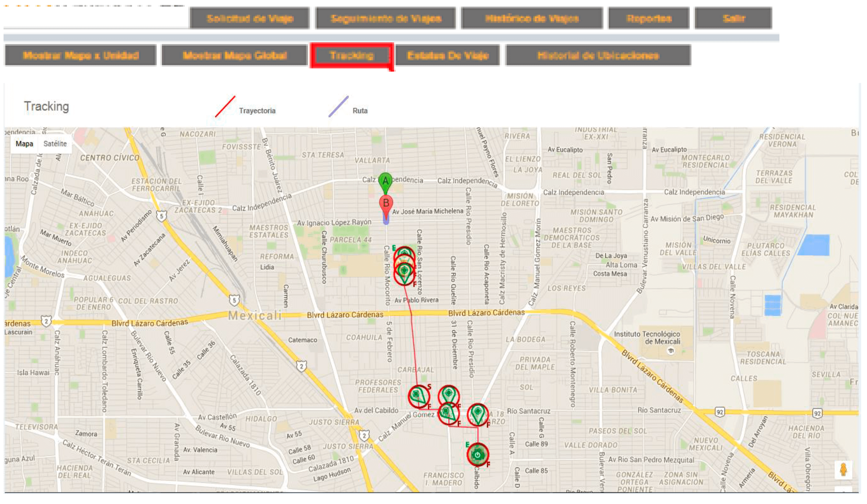The width and height of the screenshot is (867, 504).
Task: Open Seguimiento de Viajes
Action: (386, 18)
